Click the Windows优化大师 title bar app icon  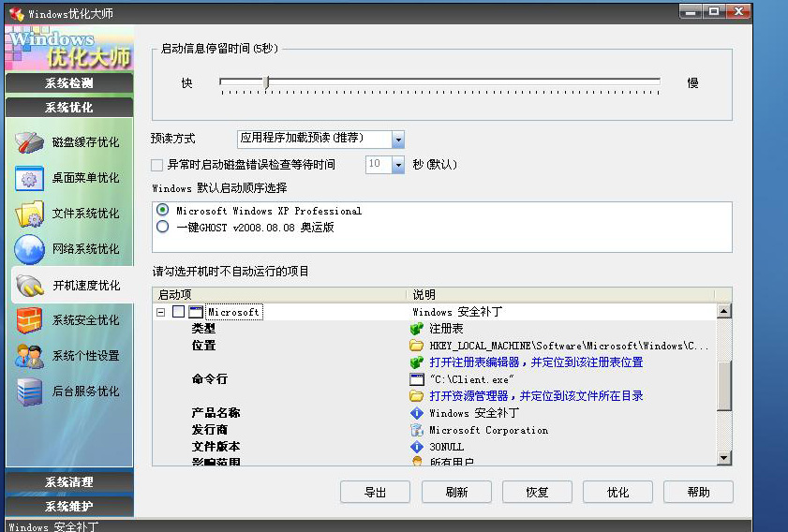click(x=16, y=13)
